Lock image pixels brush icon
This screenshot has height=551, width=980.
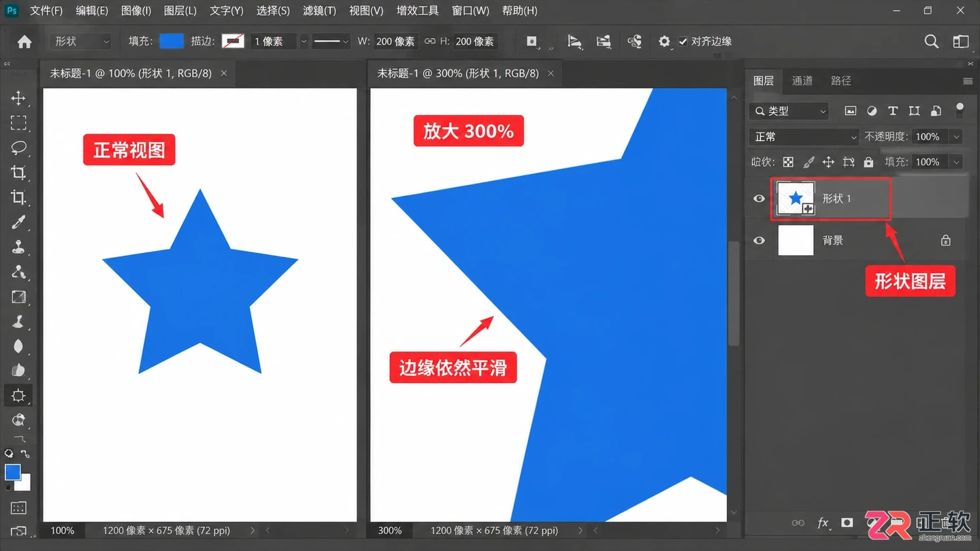click(808, 162)
